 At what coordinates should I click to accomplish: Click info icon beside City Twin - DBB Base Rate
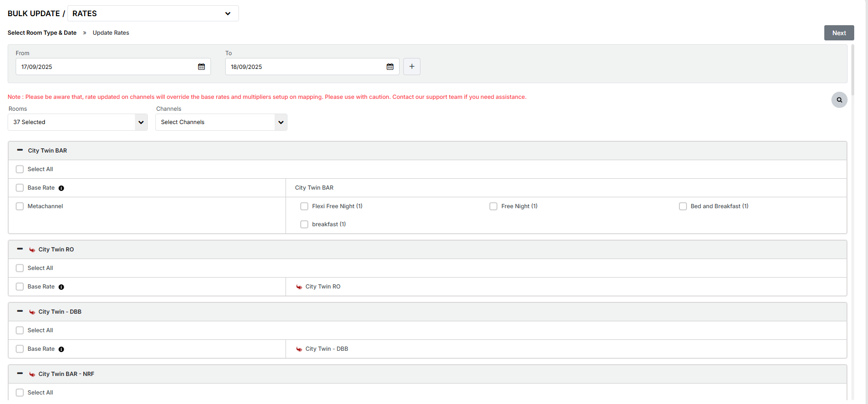point(61,349)
